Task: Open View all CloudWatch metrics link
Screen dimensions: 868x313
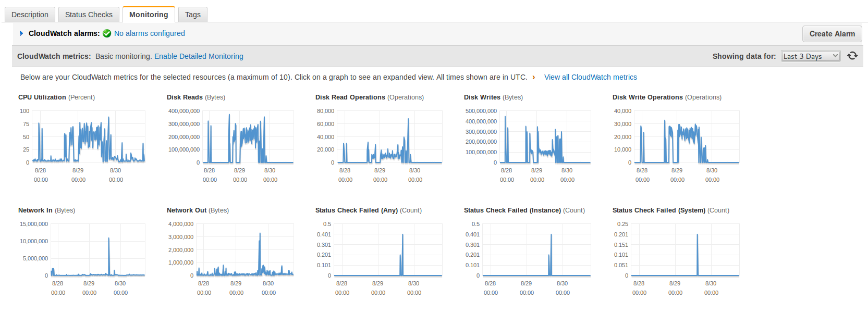Action: tap(591, 77)
